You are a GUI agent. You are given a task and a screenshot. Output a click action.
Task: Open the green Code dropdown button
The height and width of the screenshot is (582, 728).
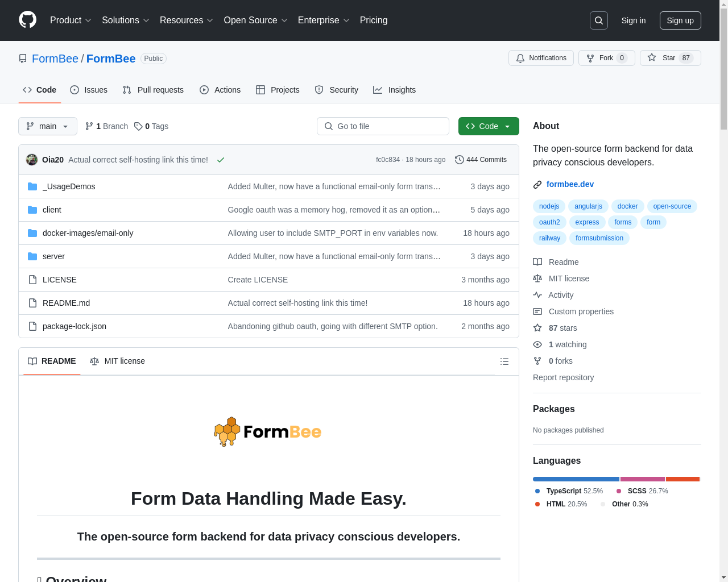[x=489, y=126]
